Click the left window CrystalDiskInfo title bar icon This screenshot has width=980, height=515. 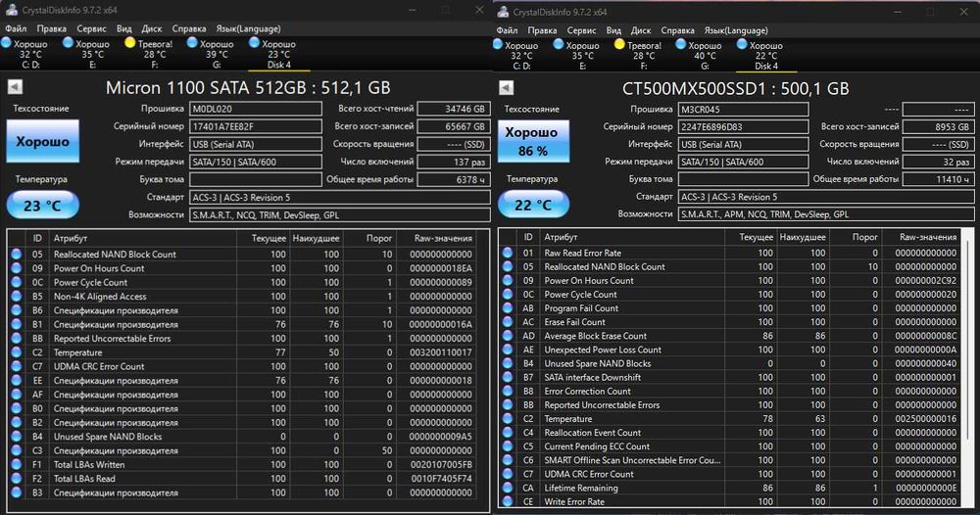coord(11,10)
